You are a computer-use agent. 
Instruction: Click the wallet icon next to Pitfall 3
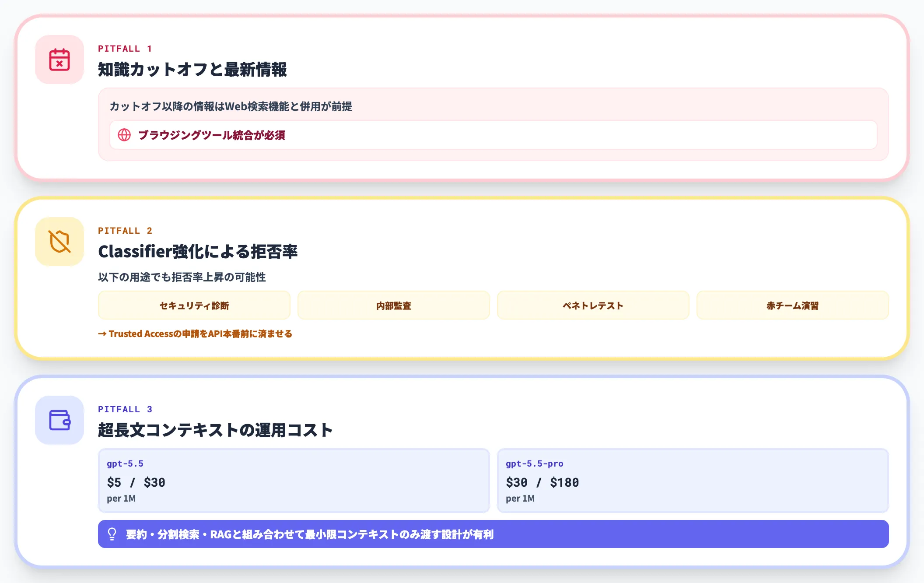[x=59, y=420]
